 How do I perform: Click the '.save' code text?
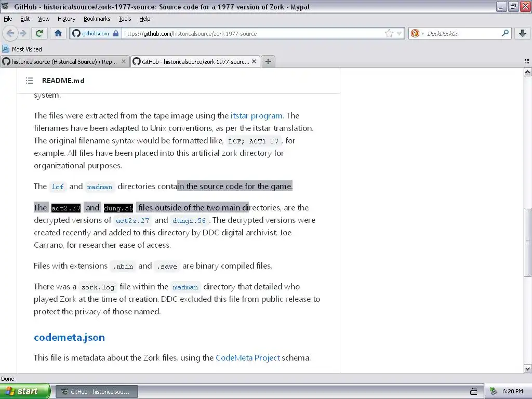point(167,267)
